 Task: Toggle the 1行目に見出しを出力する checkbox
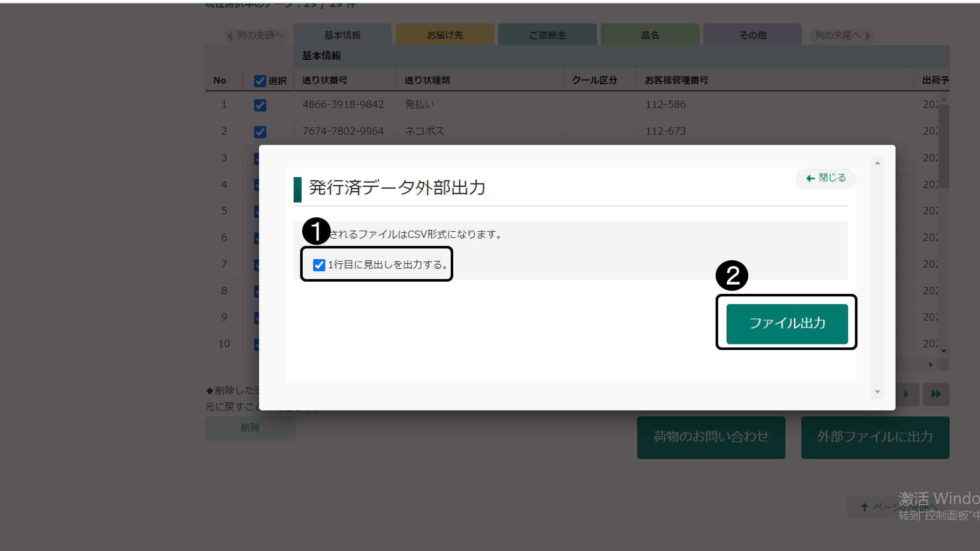pos(319,265)
